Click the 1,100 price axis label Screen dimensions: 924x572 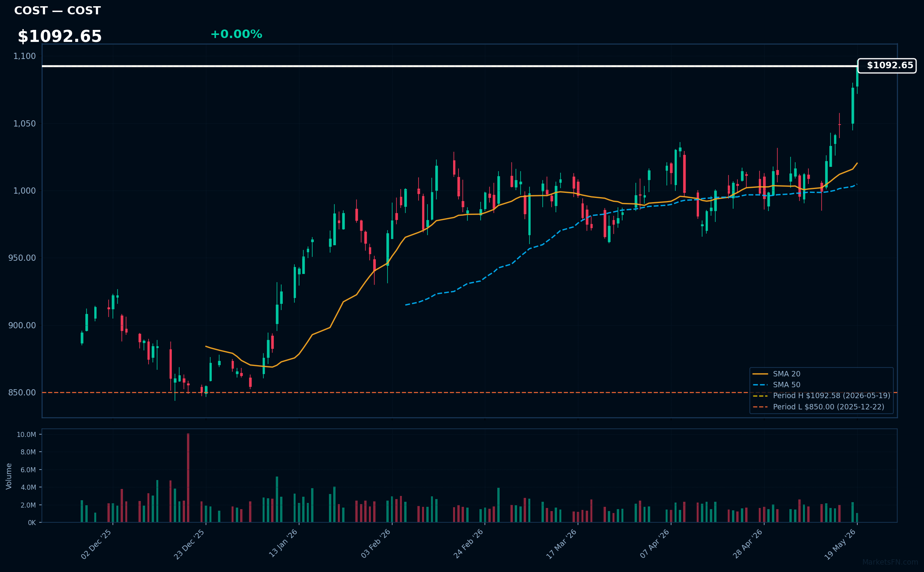coord(24,56)
